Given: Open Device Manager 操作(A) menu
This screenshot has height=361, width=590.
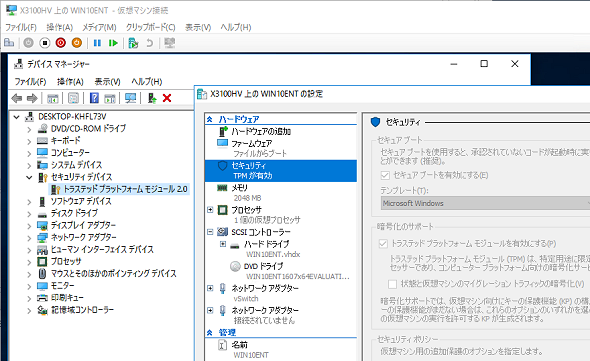Looking at the screenshot, I should (70, 81).
